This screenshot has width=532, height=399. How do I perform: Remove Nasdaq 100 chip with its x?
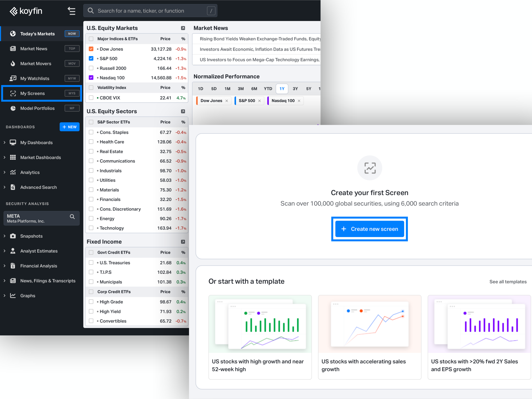[299, 101]
